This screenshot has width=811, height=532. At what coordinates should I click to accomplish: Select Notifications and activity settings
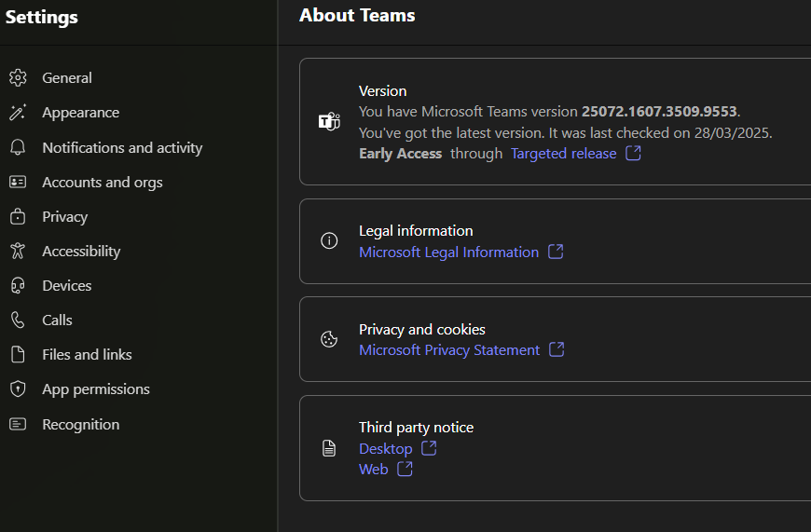[x=121, y=148]
